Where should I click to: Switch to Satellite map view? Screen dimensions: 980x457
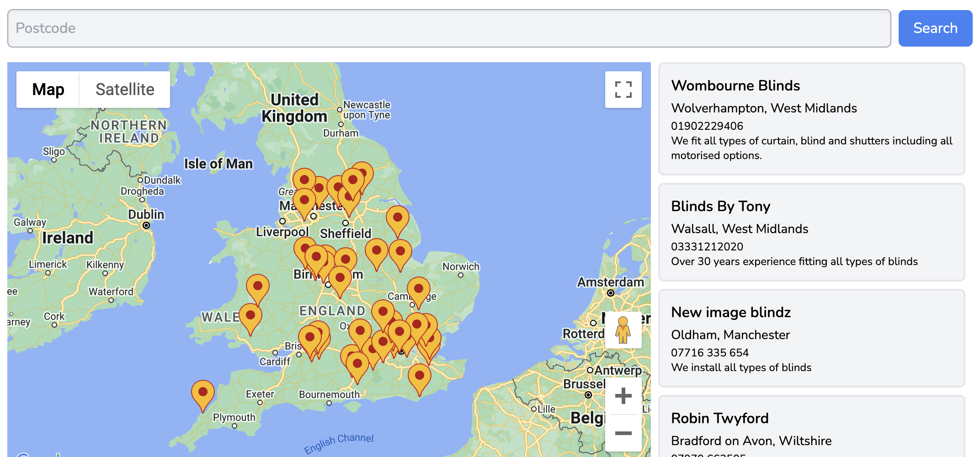[x=125, y=90]
